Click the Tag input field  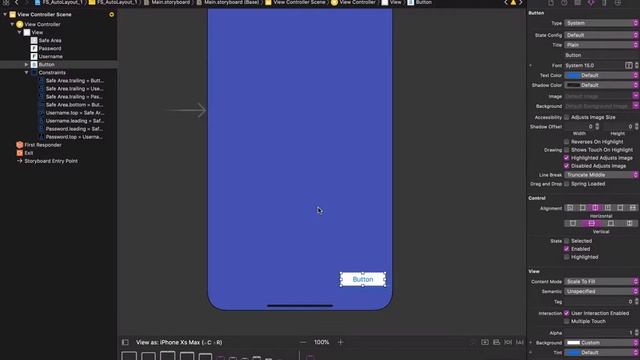coord(599,302)
